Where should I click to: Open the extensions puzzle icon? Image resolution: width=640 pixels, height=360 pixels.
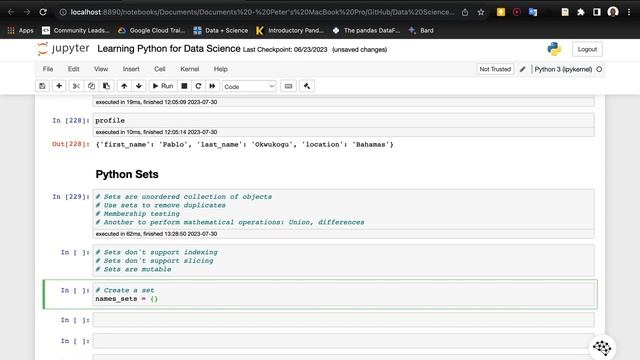pos(581,12)
